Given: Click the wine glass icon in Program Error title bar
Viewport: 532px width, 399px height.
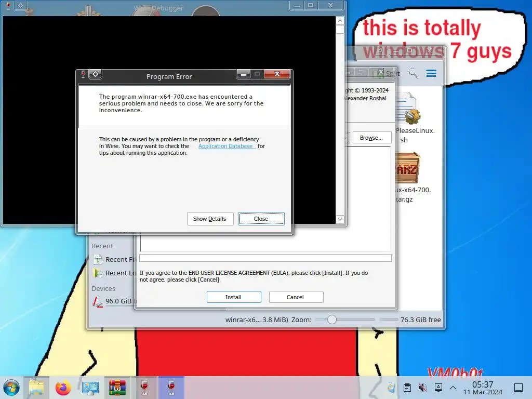Looking at the screenshot, I should [83, 74].
